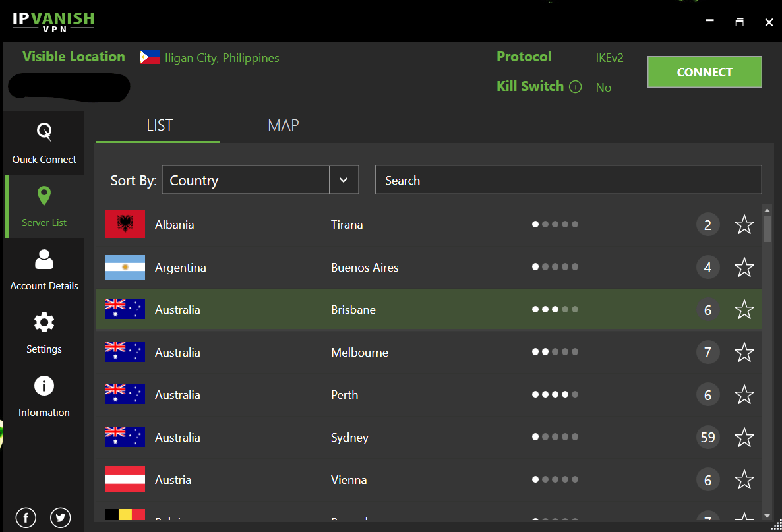Open Settings gear in sidebar
782x532 pixels.
pos(44,322)
